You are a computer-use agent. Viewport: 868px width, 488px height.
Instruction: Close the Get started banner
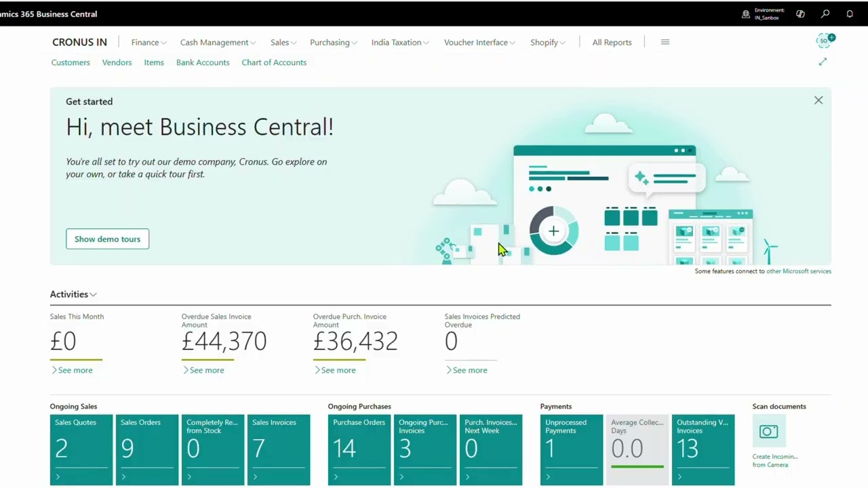(818, 100)
